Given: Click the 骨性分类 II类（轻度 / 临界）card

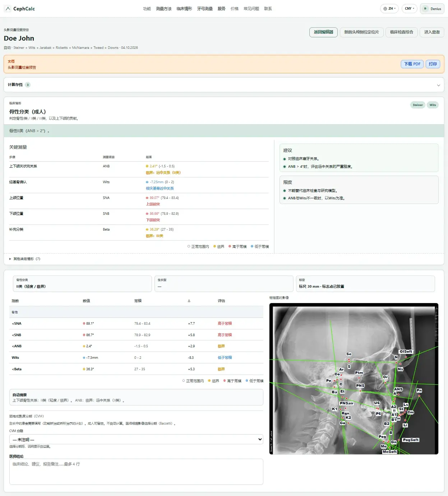Looking at the screenshot, I should (x=82, y=284).
